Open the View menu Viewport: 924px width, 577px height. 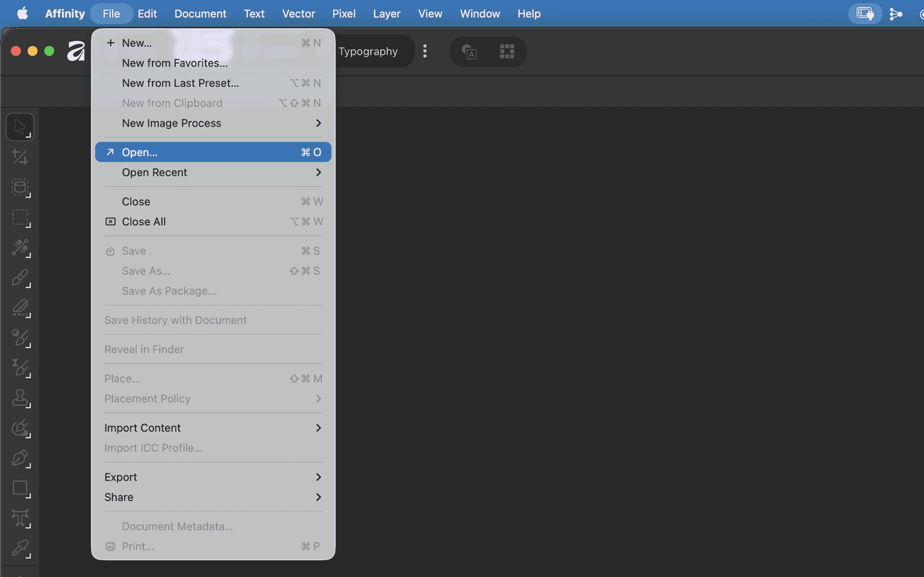(430, 13)
